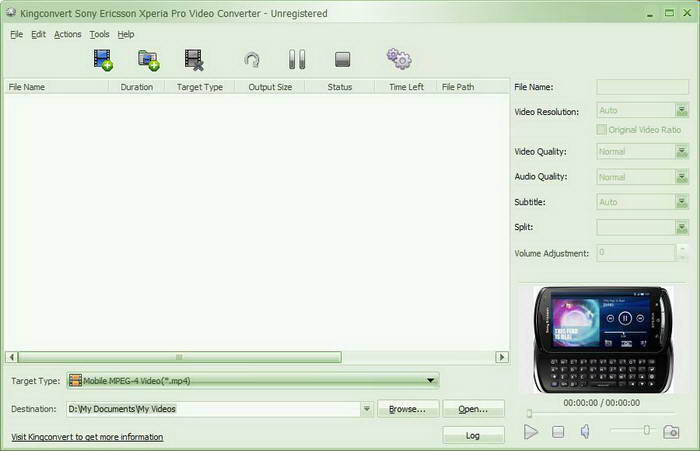
Task: Open the File menu
Action: [17, 34]
